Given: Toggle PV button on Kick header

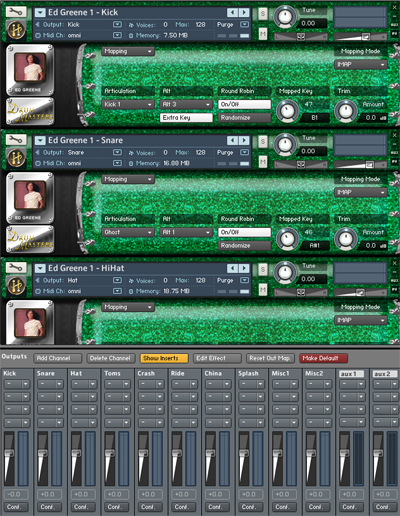Looking at the screenshot, I should (x=394, y=33).
